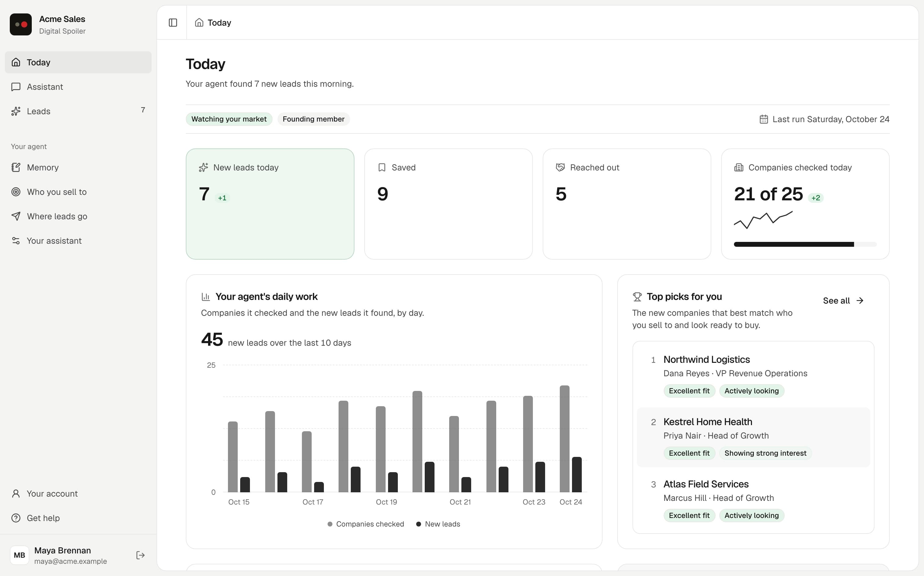Click the bar chart icon beside daily work
This screenshot has height=576, width=924.
206,296
